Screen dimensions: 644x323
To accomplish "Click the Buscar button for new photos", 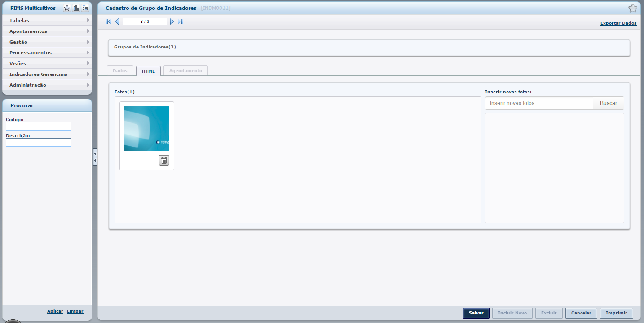I will 609,103.
